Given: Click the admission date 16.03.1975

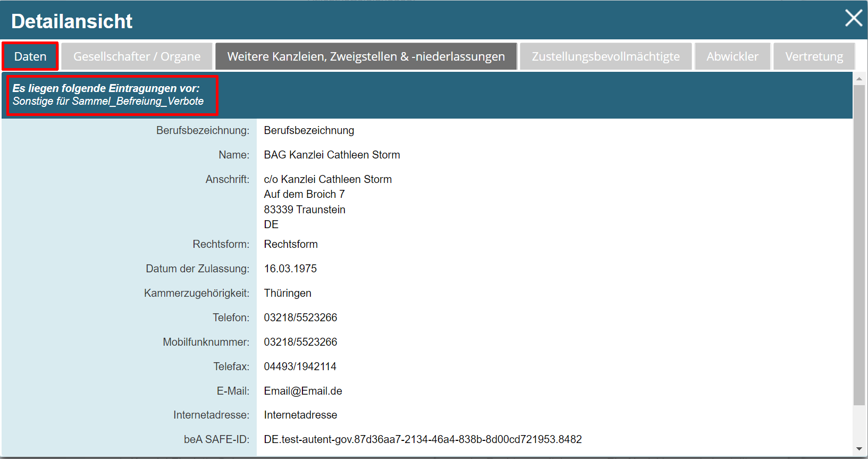Looking at the screenshot, I should click(x=290, y=269).
